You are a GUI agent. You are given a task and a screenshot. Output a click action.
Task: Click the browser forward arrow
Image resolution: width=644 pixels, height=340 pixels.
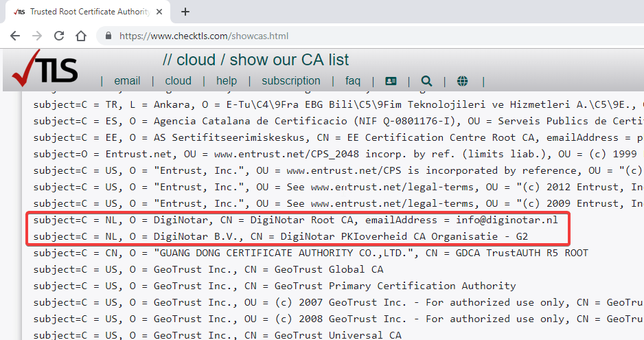[x=37, y=36]
